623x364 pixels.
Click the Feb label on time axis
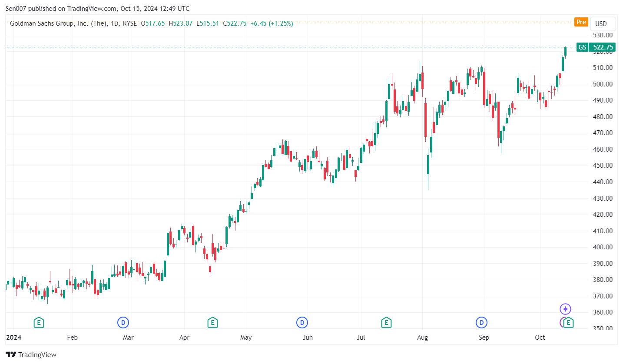[x=72, y=338]
